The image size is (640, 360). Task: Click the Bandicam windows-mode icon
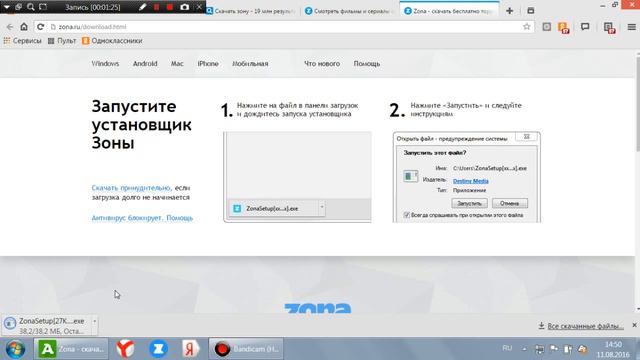click(x=18, y=7)
